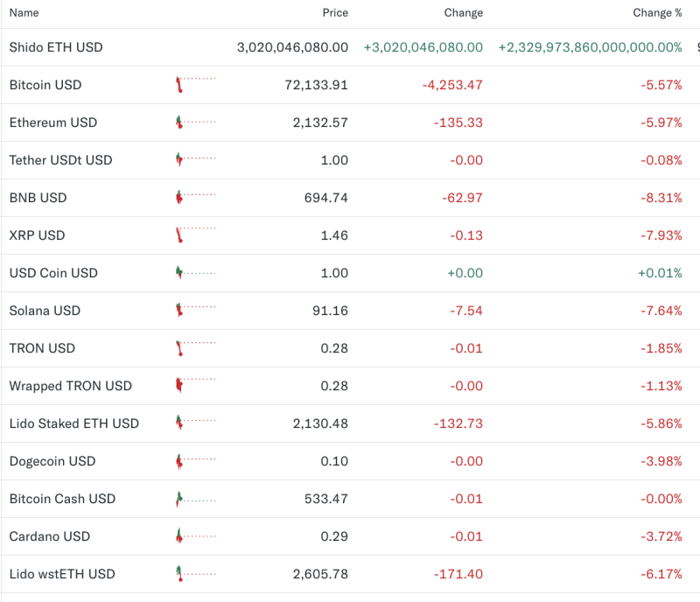Select the Solana USD sparkline chart

[192, 310]
